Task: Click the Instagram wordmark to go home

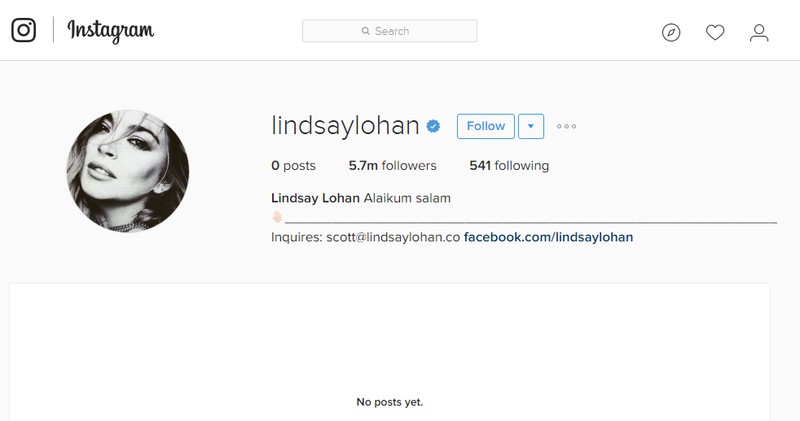Action: (111, 31)
